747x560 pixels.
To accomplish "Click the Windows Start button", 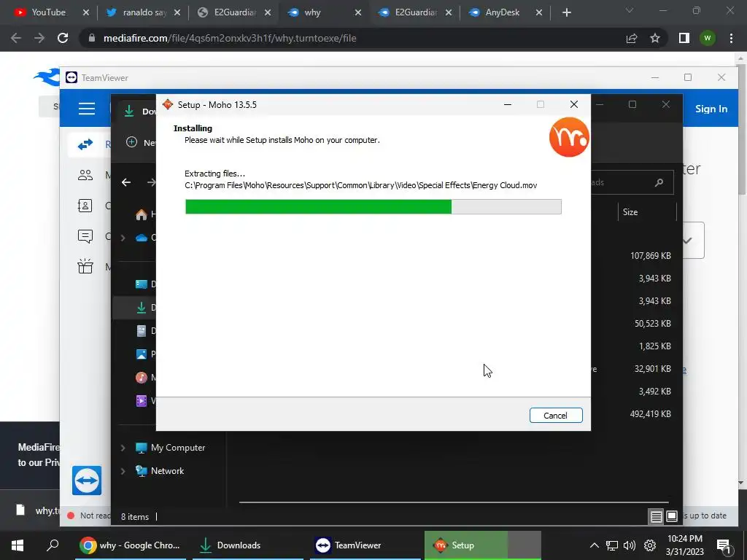I will 18,545.
